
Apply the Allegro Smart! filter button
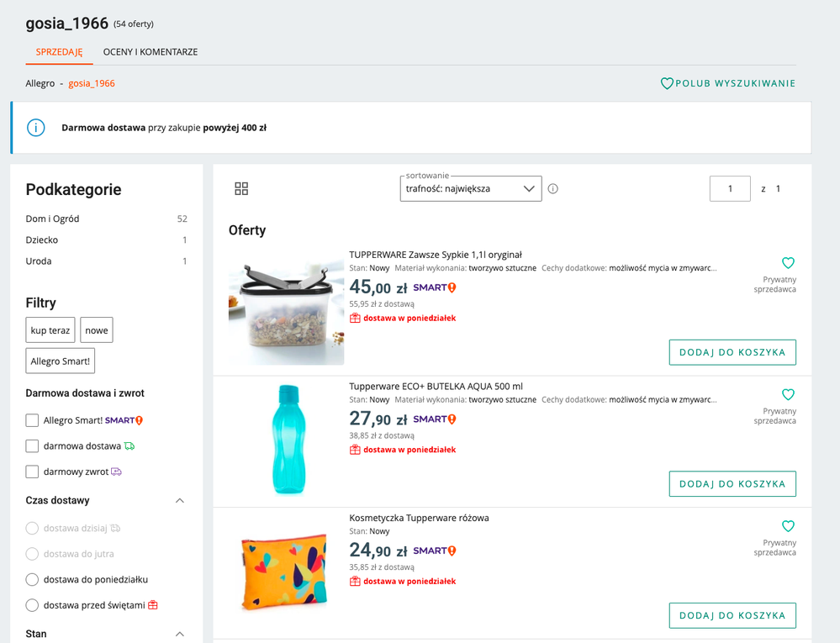61,361
